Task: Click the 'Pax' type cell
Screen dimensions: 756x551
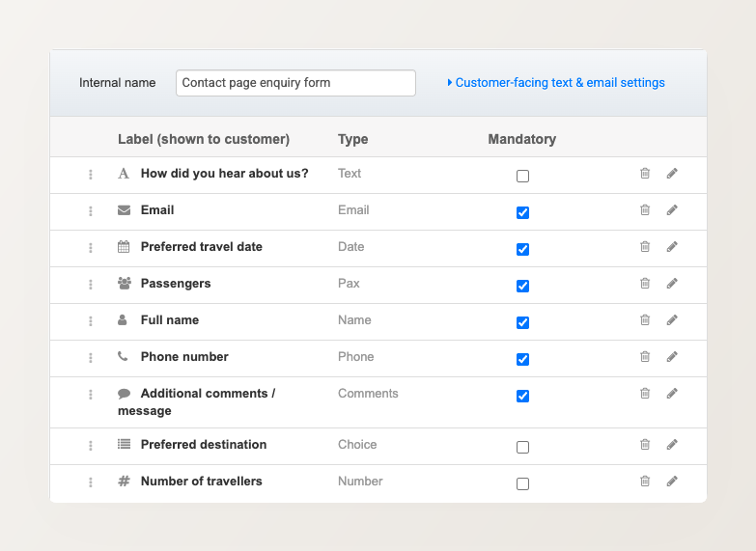Action: [x=349, y=283]
